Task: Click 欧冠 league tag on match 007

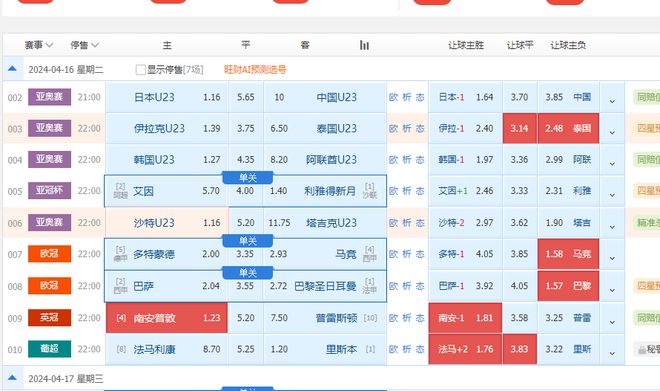Action: (x=49, y=254)
